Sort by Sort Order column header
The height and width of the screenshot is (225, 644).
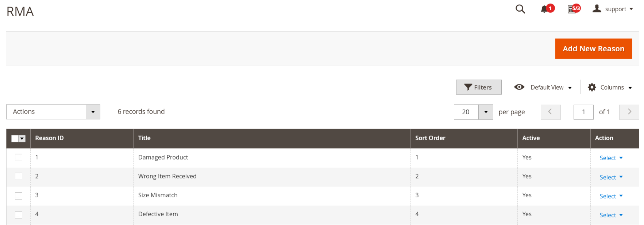click(x=430, y=138)
